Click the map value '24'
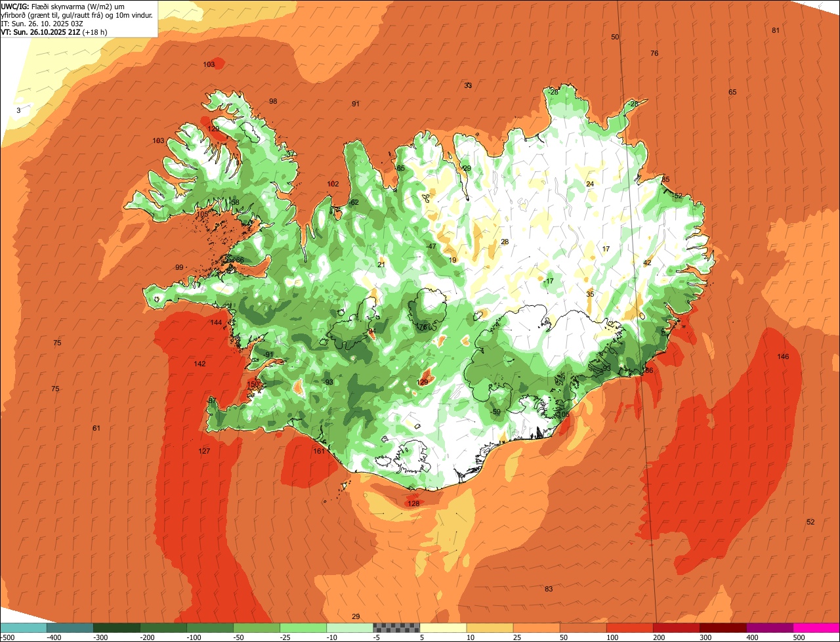840x642 pixels. pyautogui.click(x=590, y=184)
